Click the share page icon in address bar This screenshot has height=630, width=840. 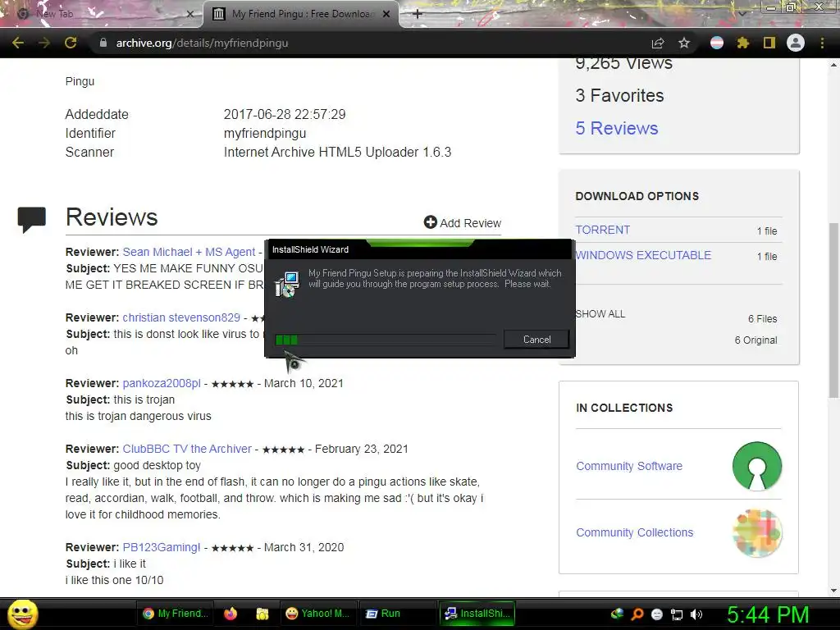657,43
